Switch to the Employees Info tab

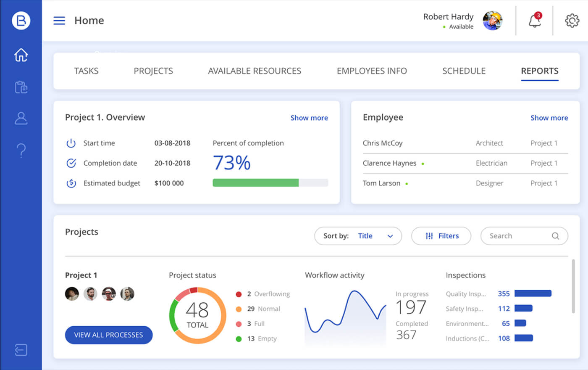371,71
